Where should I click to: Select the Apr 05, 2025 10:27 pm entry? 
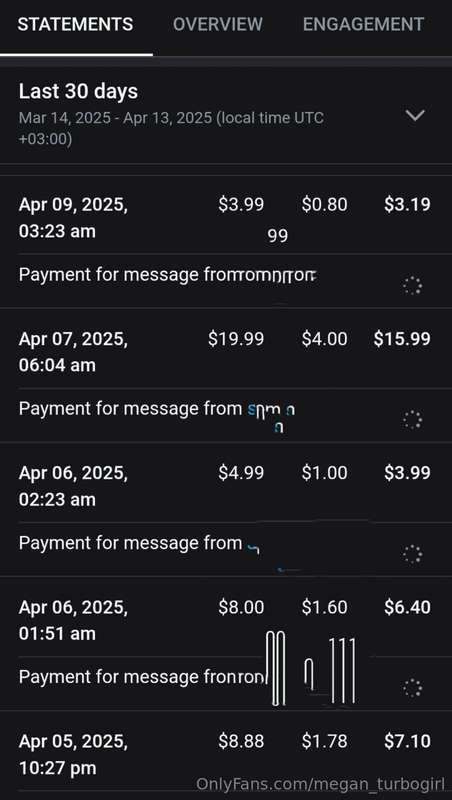(225, 755)
